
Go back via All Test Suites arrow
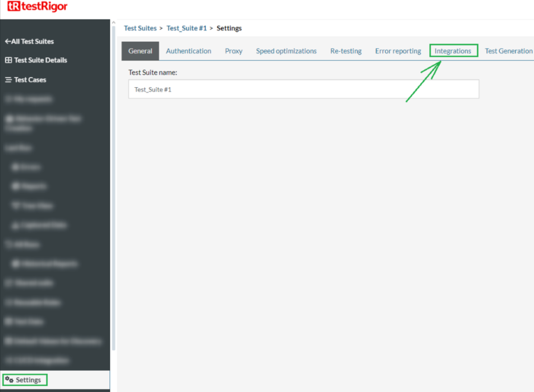(8, 41)
